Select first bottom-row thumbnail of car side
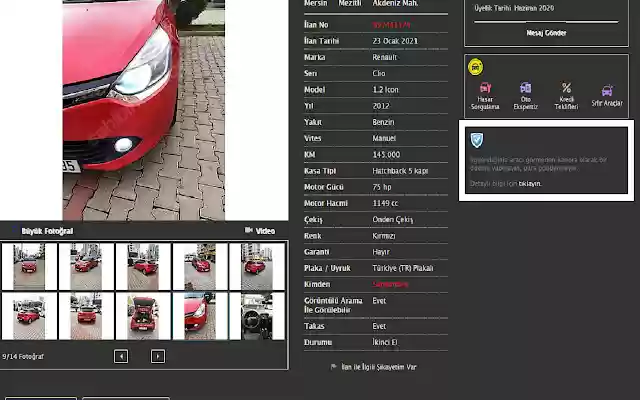The height and width of the screenshot is (400, 640). [x=29, y=316]
